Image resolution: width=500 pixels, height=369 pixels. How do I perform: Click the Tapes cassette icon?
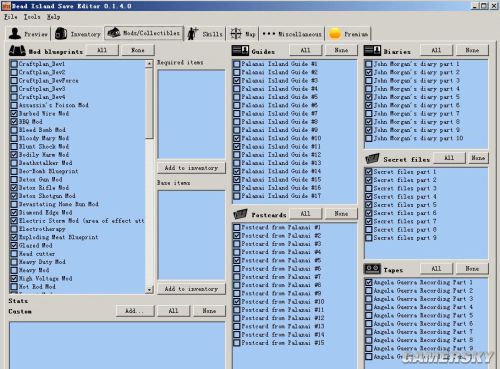372,269
